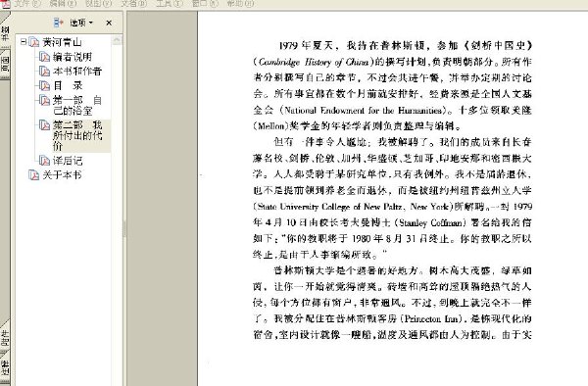Click the text 'State University College of New Paltz'
This screenshot has width=588, height=386.
[330, 207]
